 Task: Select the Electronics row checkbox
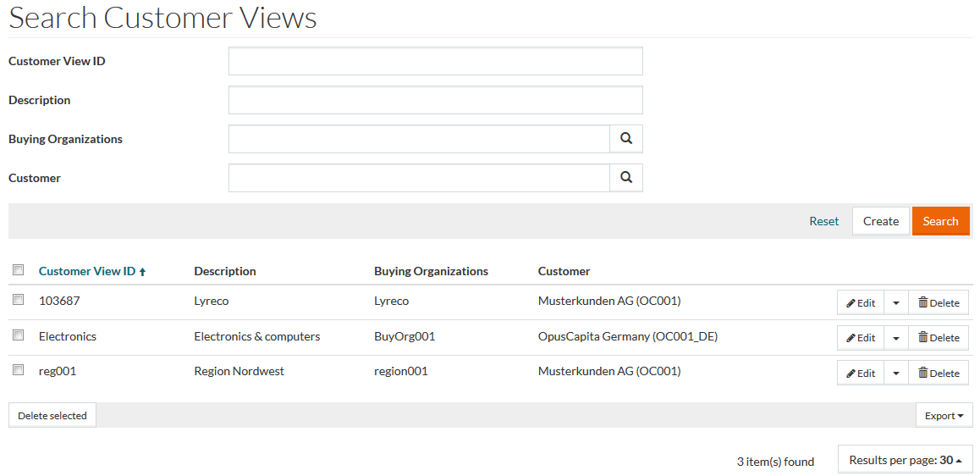[18, 335]
